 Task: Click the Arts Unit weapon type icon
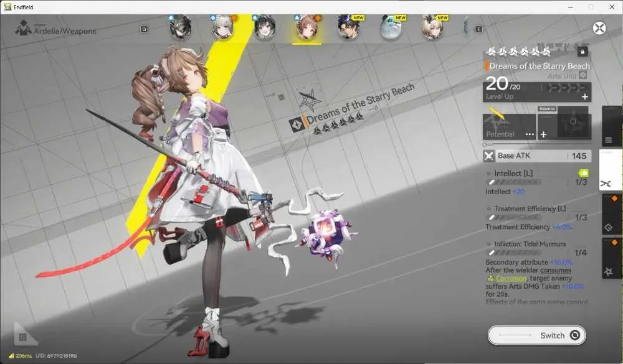tap(583, 75)
